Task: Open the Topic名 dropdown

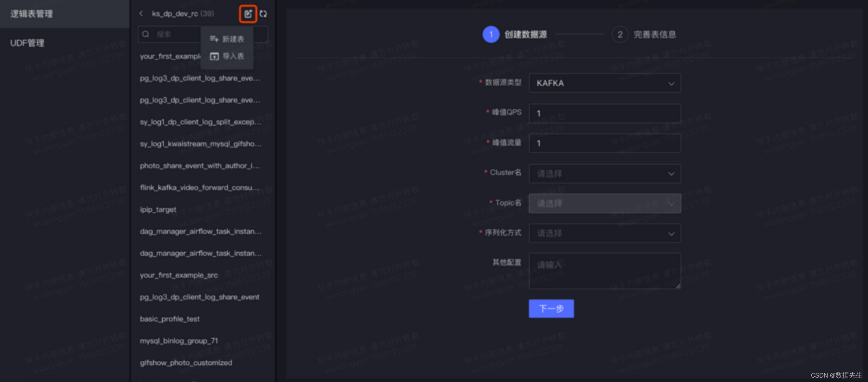Action: tap(605, 204)
